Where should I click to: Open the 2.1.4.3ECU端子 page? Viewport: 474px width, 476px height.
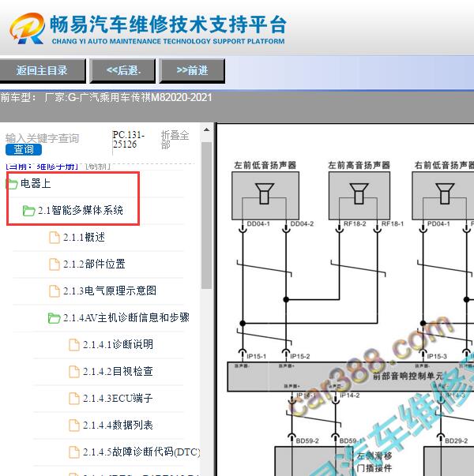coord(118,398)
